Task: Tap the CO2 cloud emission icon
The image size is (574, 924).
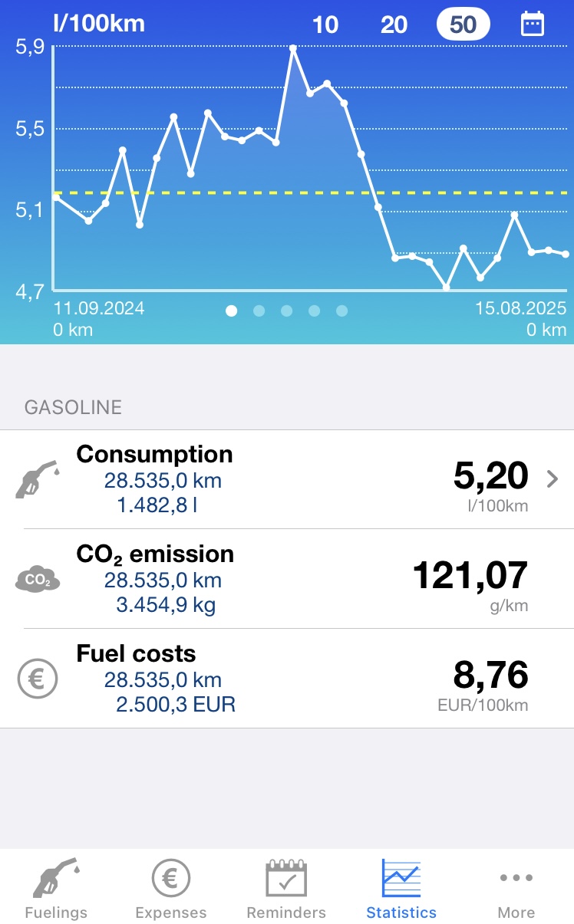Action: point(37,580)
